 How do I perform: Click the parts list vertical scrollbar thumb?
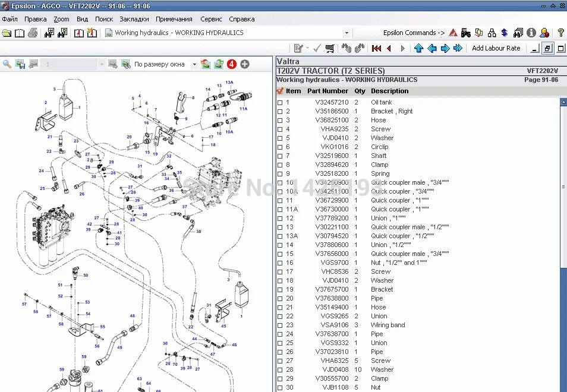click(x=563, y=186)
